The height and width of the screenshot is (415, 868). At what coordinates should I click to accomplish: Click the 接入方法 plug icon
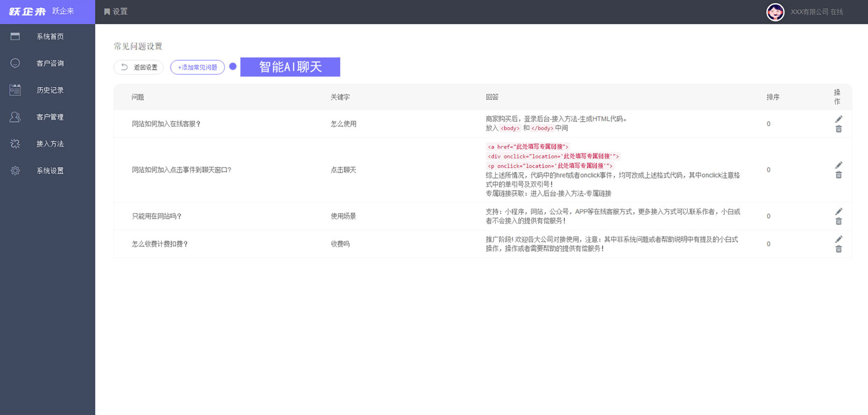click(15, 143)
